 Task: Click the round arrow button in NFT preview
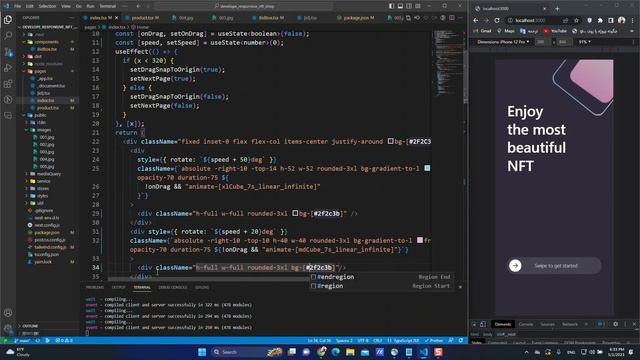pos(515,266)
